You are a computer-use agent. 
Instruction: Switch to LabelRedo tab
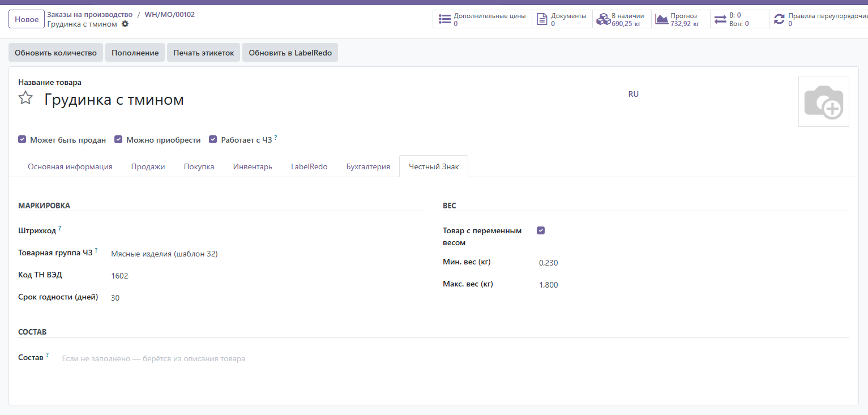(309, 166)
